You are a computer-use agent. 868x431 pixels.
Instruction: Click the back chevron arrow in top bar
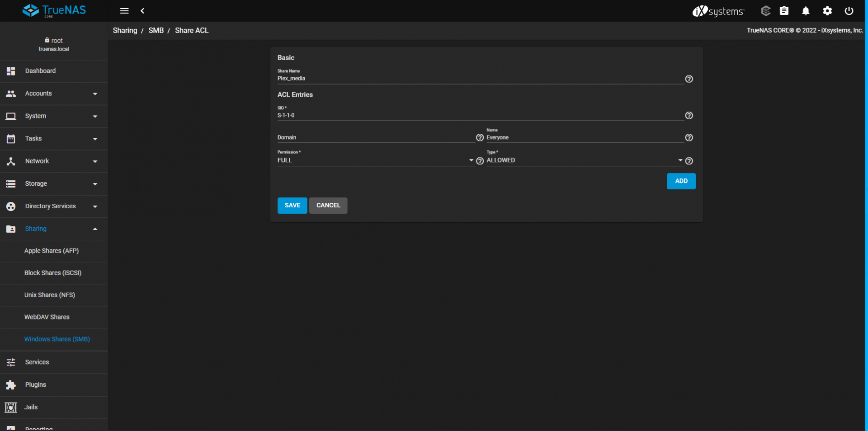pos(142,11)
